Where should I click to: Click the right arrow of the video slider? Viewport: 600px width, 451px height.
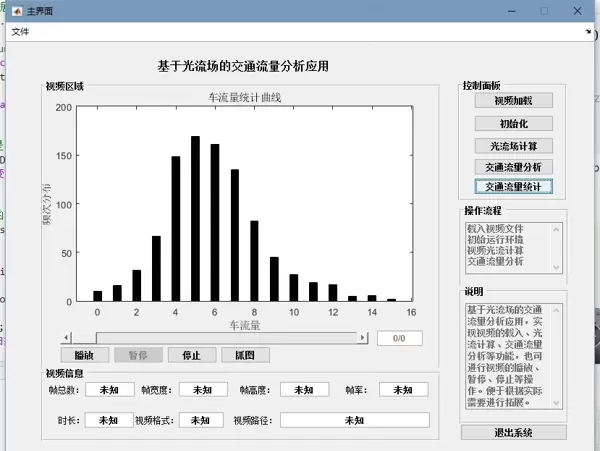(362, 337)
